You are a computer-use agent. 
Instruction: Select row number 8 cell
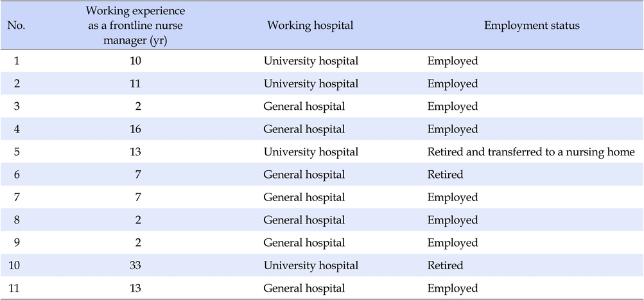17,220
